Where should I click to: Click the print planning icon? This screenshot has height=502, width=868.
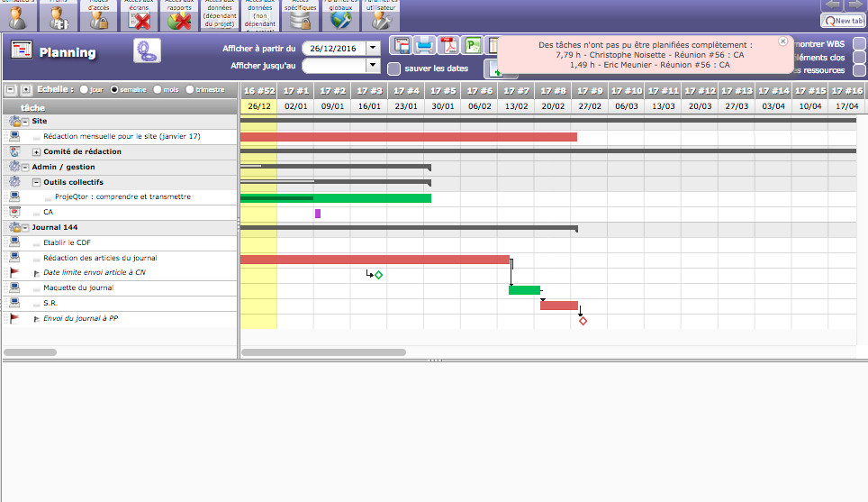pyautogui.click(x=424, y=46)
